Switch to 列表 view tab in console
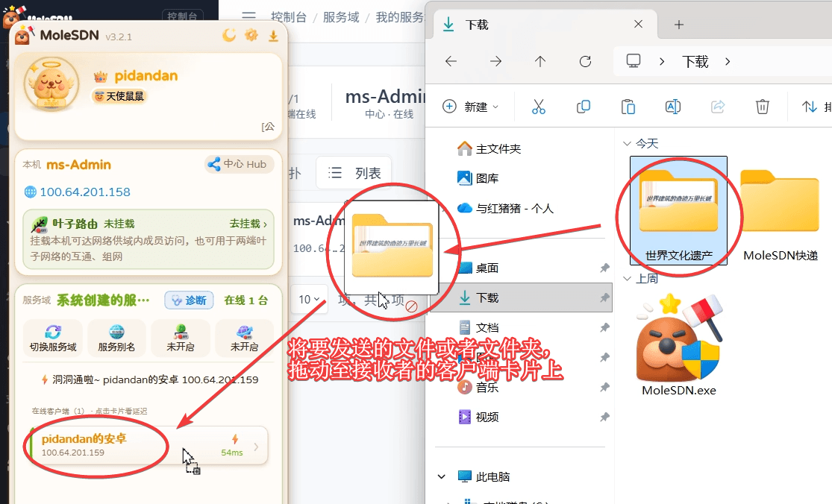Screen dimensions: 832x504 (x=354, y=173)
